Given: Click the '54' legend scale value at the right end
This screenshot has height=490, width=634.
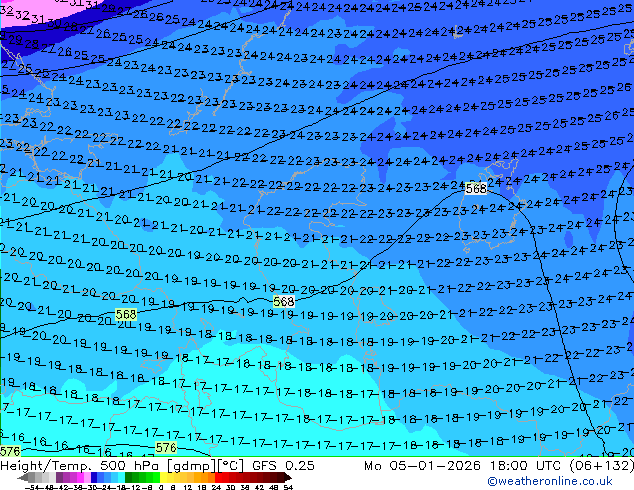Looking at the screenshot, I should coord(288,487).
